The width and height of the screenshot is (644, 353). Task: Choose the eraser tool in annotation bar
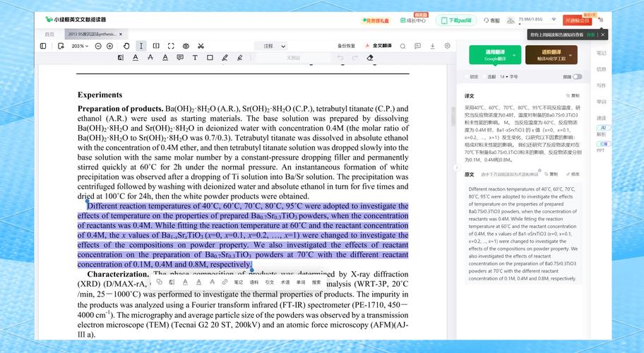[x=369, y=58]
